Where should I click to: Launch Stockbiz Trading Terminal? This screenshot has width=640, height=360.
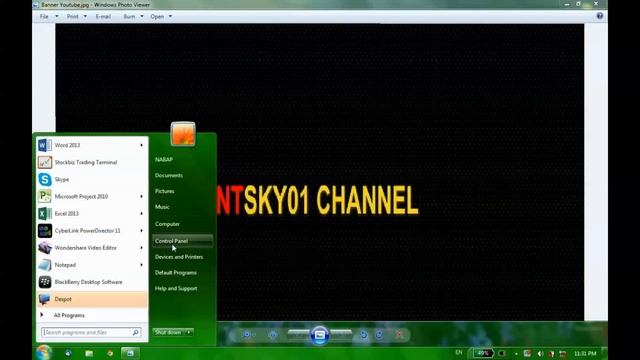click(x=92, y=162)
